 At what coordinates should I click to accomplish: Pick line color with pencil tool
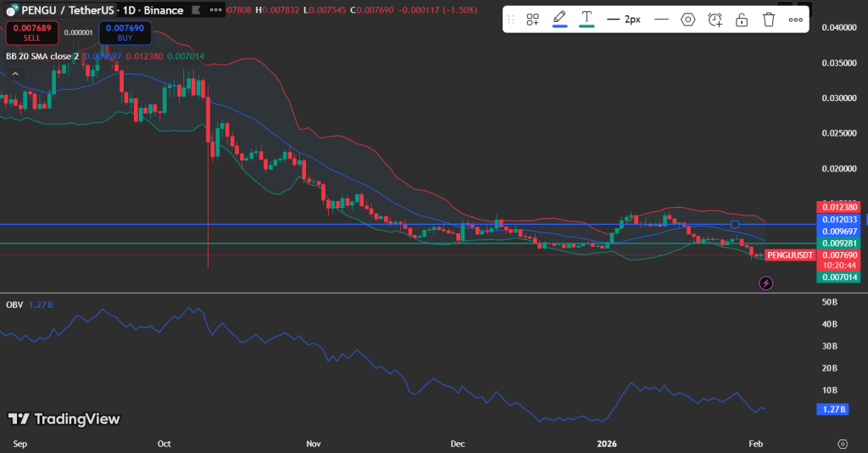point(559,20)
